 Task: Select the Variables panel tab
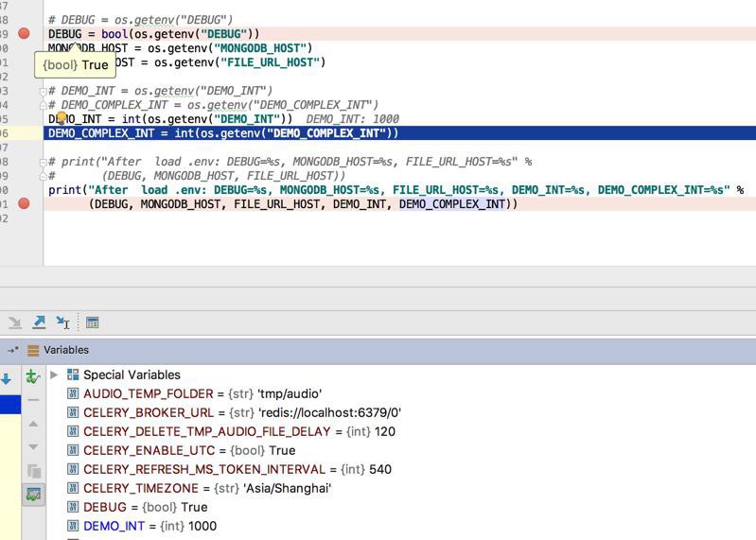[59, 350]
